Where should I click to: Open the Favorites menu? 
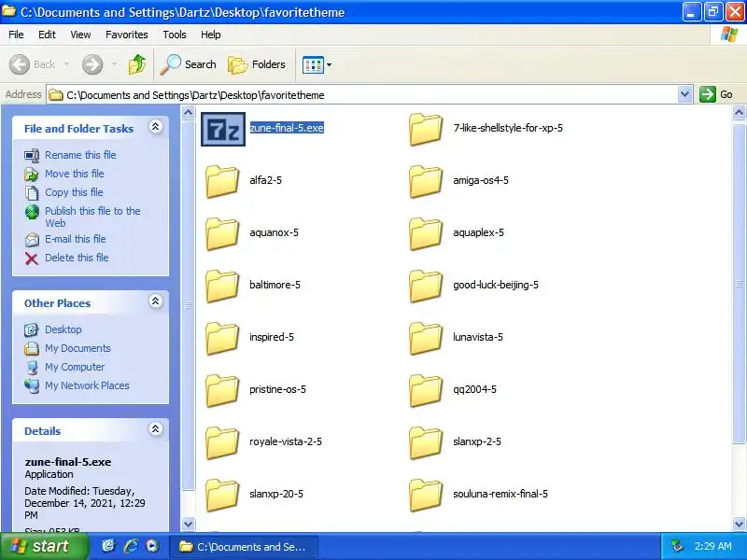tap(127, 35)
